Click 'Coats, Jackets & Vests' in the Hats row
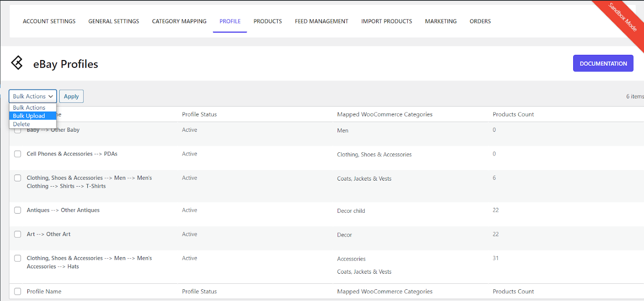Screen dimensions: 644x301 (x=364, y=272)
